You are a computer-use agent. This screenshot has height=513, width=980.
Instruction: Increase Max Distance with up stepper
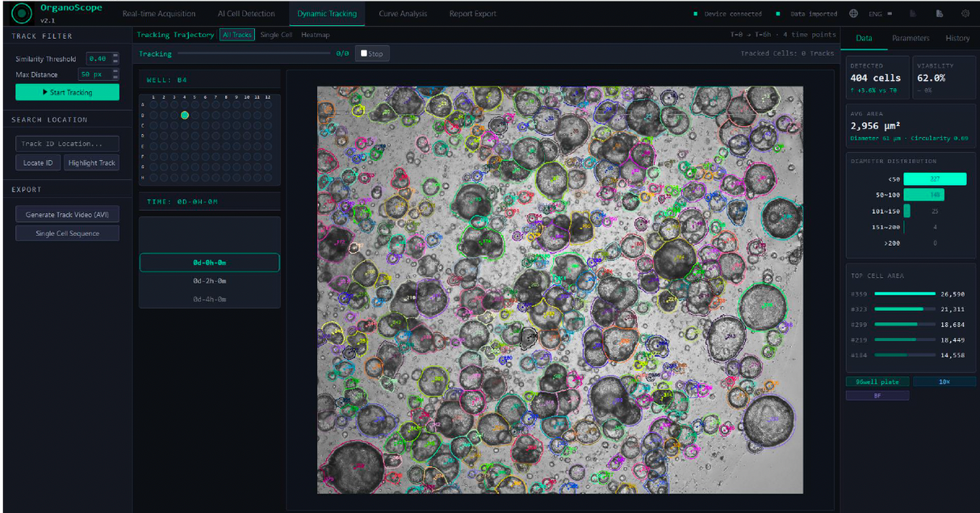[115, 71]
